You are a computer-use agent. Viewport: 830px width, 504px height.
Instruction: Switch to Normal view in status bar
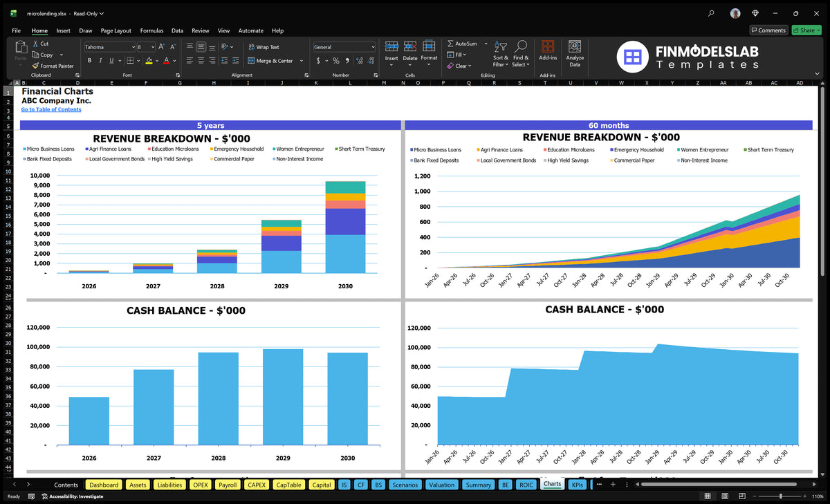[707, 496]
